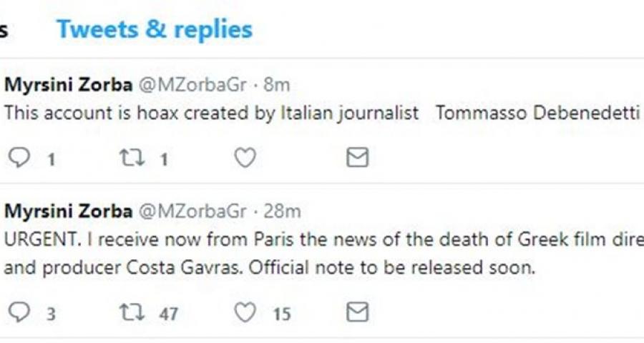Open Myrsini Zorba's profile from the 8m tweet

coord(68,85)
